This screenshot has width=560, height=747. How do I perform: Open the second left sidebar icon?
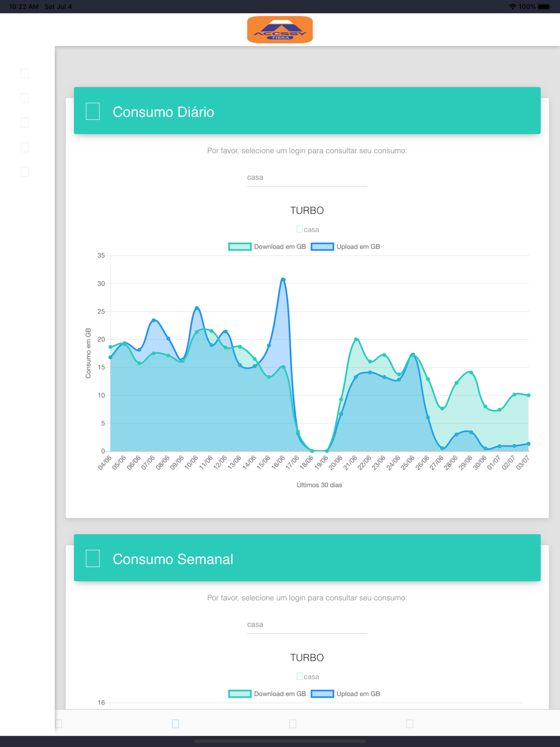tap(25, 98)
